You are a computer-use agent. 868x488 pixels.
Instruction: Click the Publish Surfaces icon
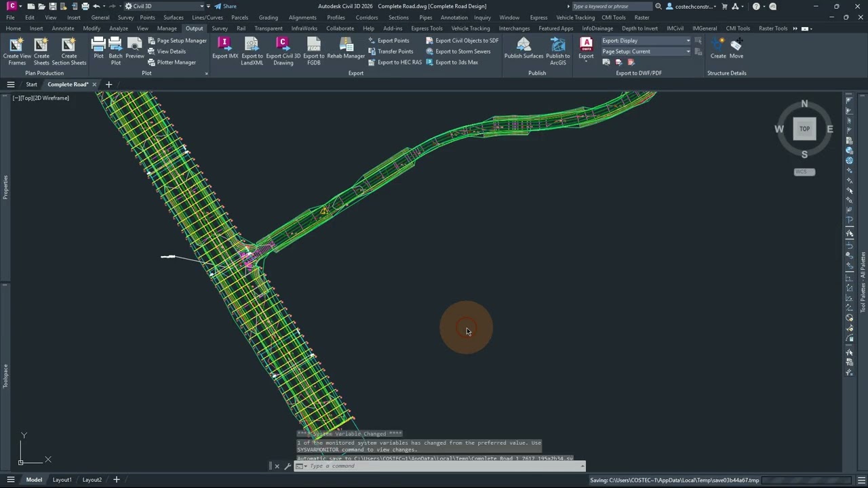pyautogui.click(x=524, y=45)
